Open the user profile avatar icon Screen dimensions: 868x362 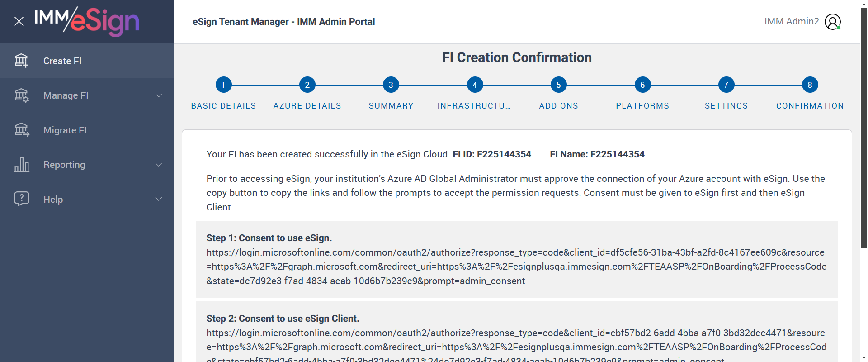(x=832, y=21)
